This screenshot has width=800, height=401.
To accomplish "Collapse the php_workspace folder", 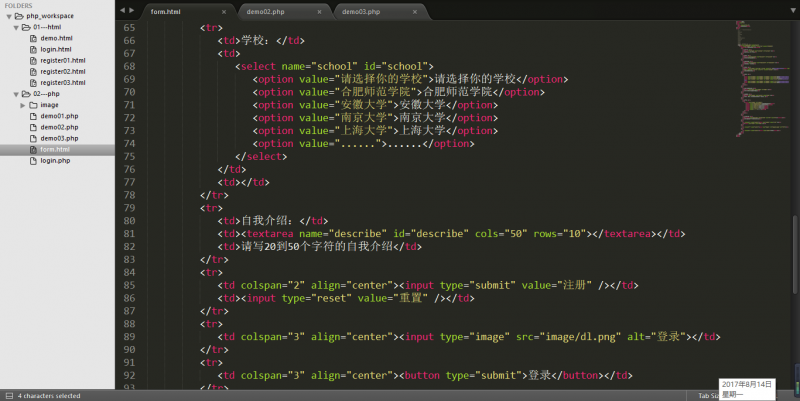I will click(x=8, y=16).
